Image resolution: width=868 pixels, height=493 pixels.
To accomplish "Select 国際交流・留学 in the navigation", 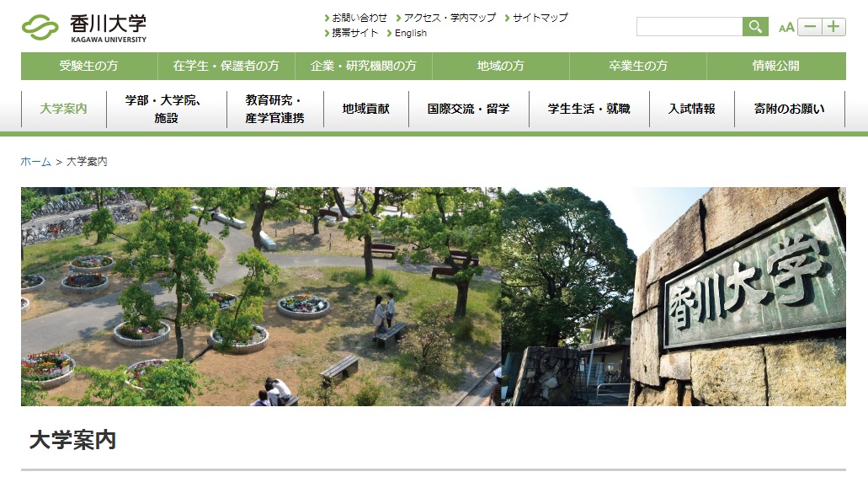I will [x=468, y=108].
